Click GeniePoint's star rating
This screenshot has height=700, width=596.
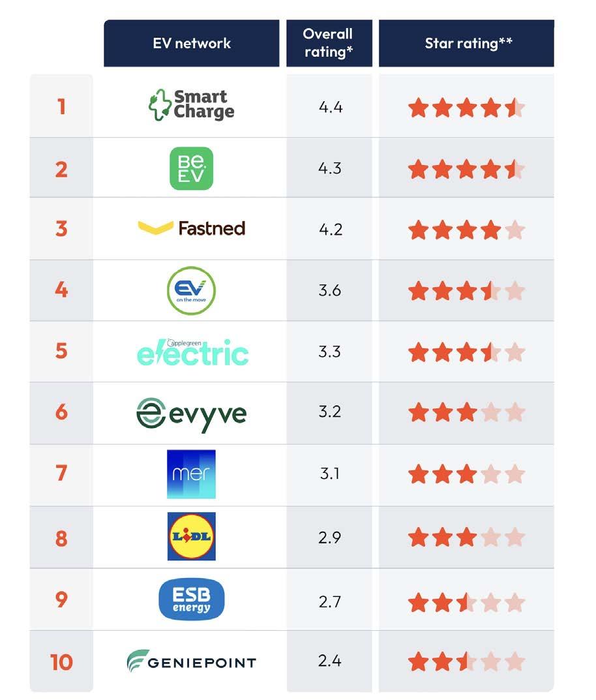click(x=467, y=662)
